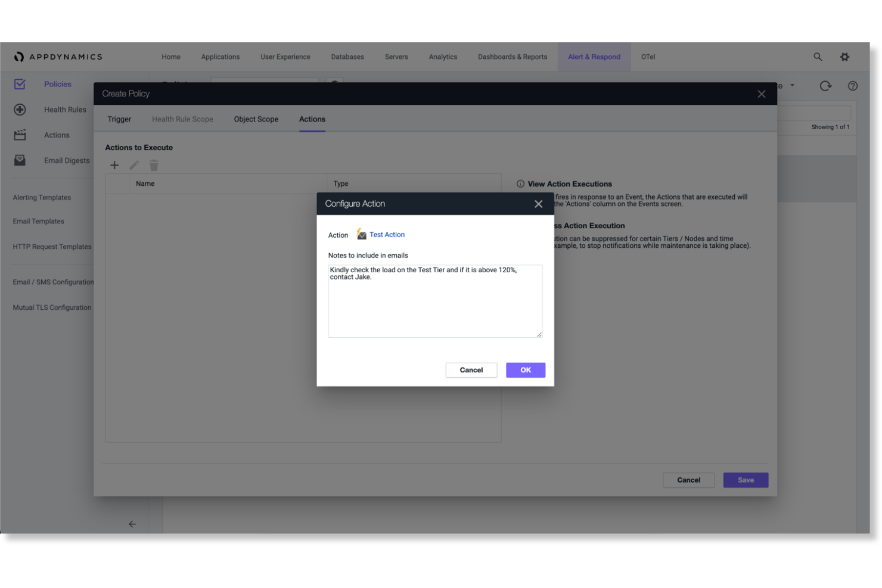The image size is (882, 588).
Task: Click the pencil edit action icon
Action: tap(134, 165)
